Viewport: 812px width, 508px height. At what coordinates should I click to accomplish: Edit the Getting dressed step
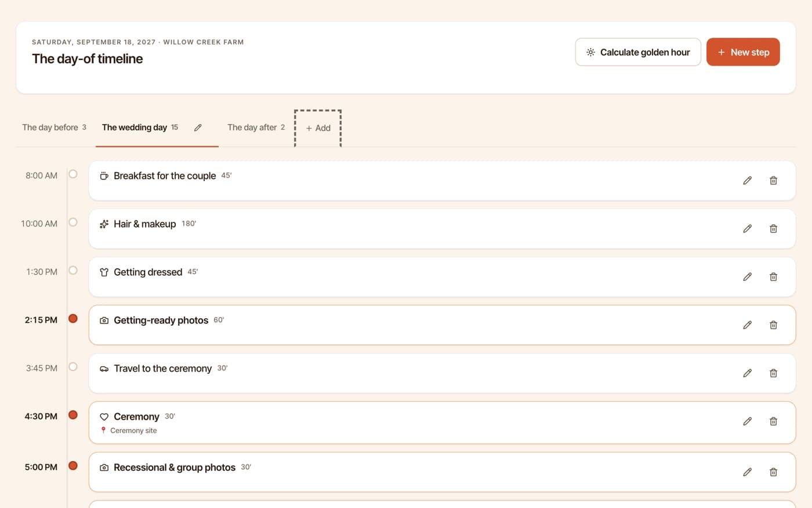point(747,277)
